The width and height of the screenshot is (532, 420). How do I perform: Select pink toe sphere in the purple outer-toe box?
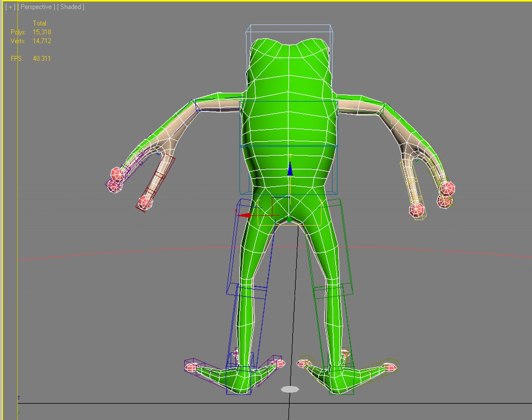pos(191,367)
